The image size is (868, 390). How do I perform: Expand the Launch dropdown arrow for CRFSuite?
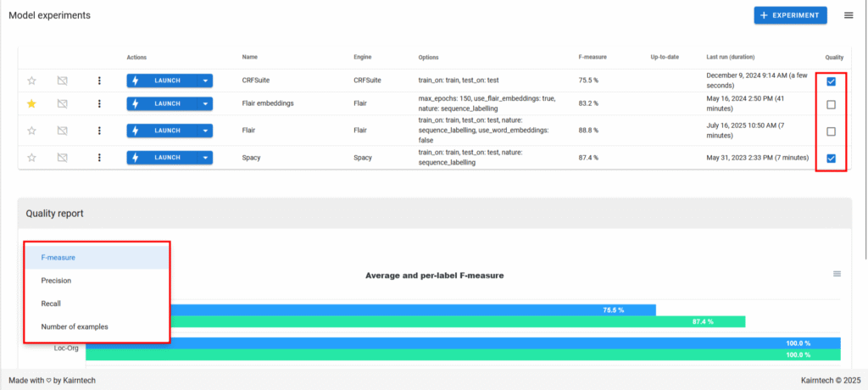(x=204, y=81)
